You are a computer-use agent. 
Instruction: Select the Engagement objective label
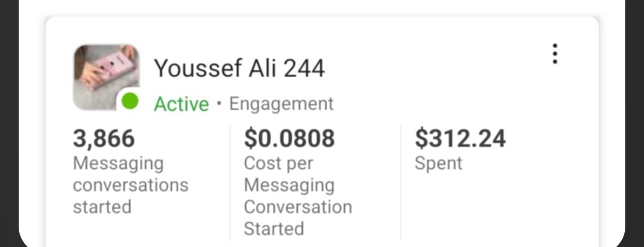[x=282, y=104]
